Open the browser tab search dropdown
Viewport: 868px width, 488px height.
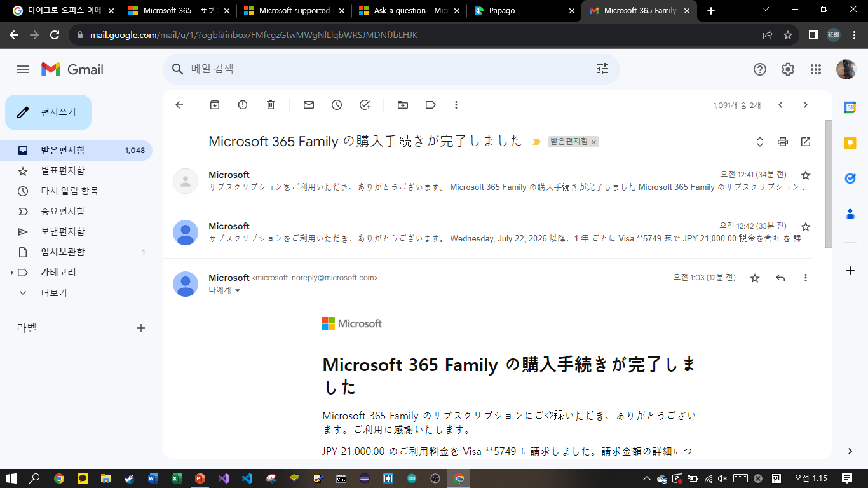tap(766, 10)
